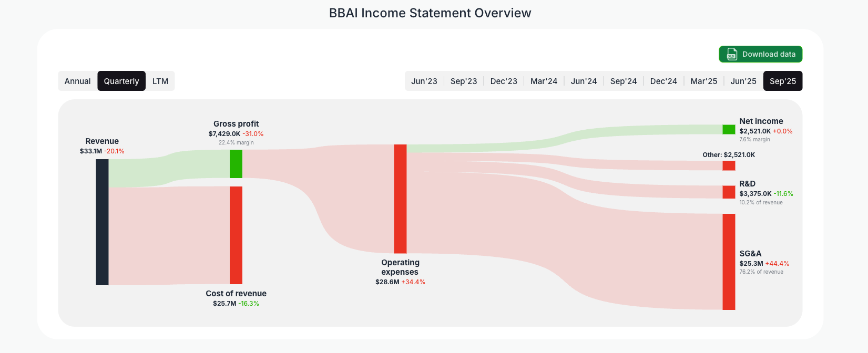Select the Sep'25 quarter tab
The image size is (868, 353).
[783, 81]
